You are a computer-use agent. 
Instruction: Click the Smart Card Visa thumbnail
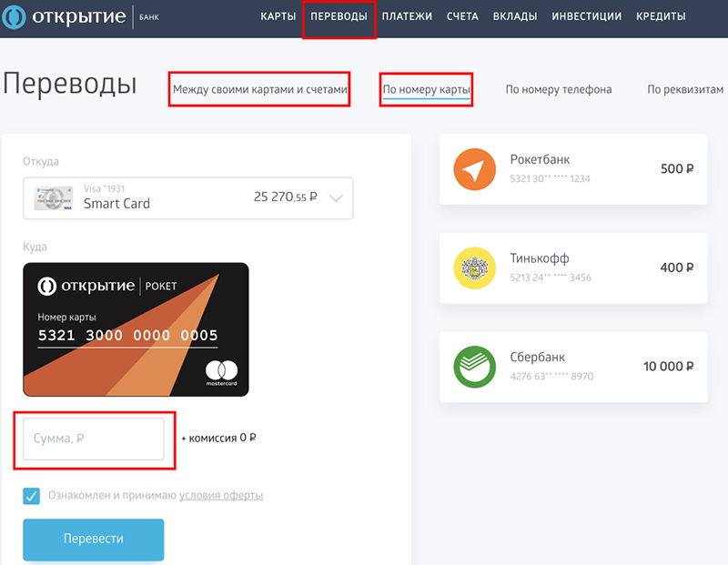tap(54, 198)
